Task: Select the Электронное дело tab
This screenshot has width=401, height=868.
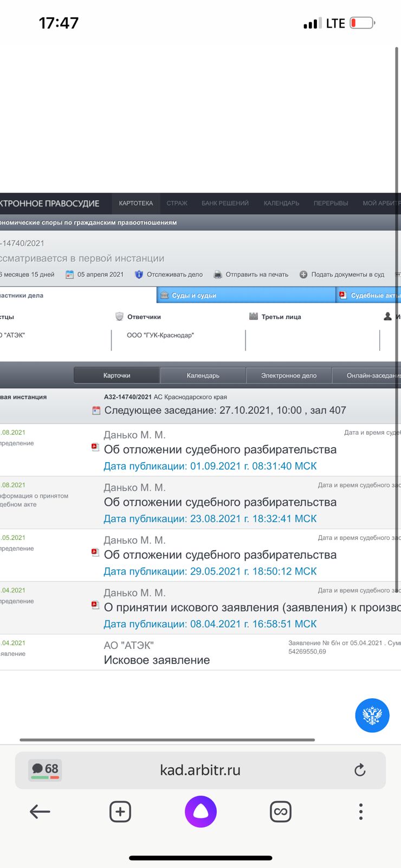Action: point(288,375)
